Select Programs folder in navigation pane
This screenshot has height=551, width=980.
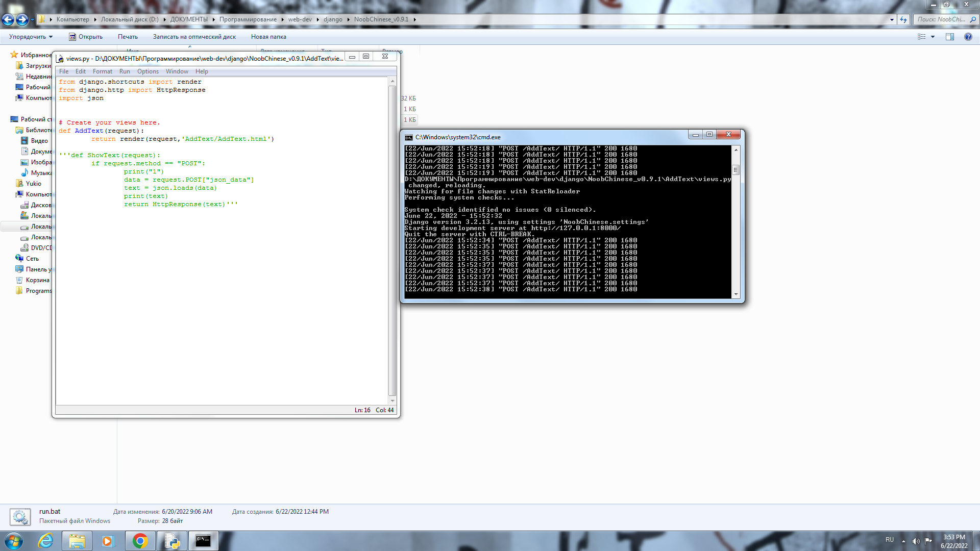[x=34, y=290]
